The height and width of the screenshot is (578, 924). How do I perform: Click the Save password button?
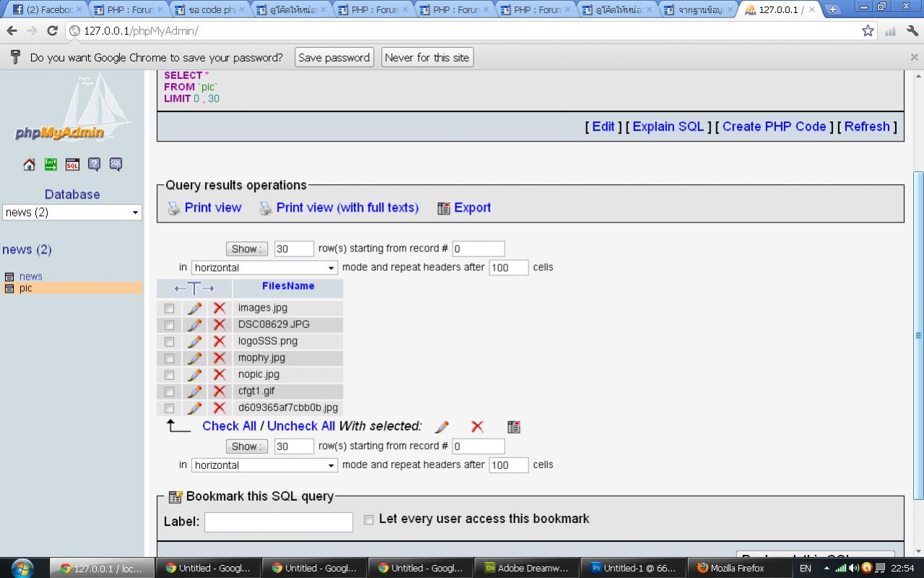click(x=334, y=58)
